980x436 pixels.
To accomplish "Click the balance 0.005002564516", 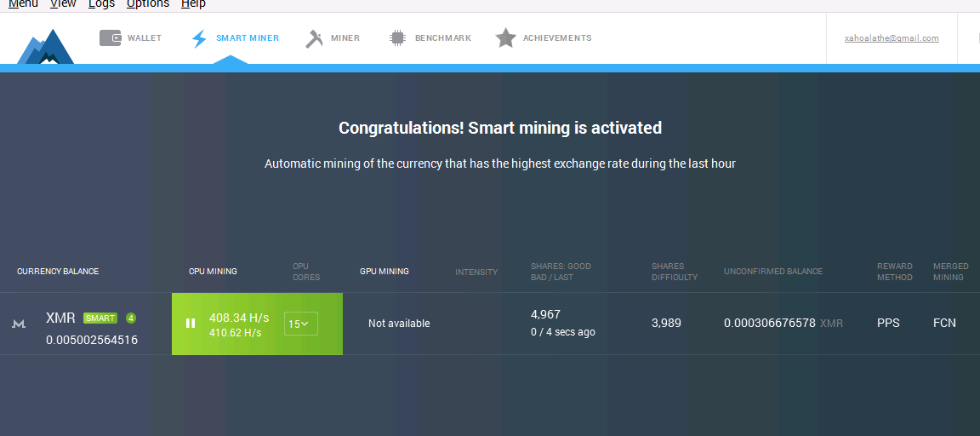I will (92, 341).
